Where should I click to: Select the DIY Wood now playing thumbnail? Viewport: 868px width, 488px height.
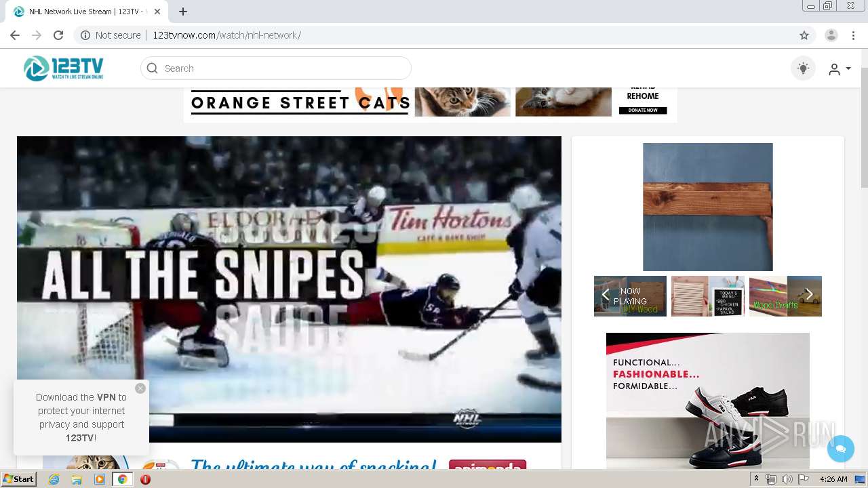631,296
